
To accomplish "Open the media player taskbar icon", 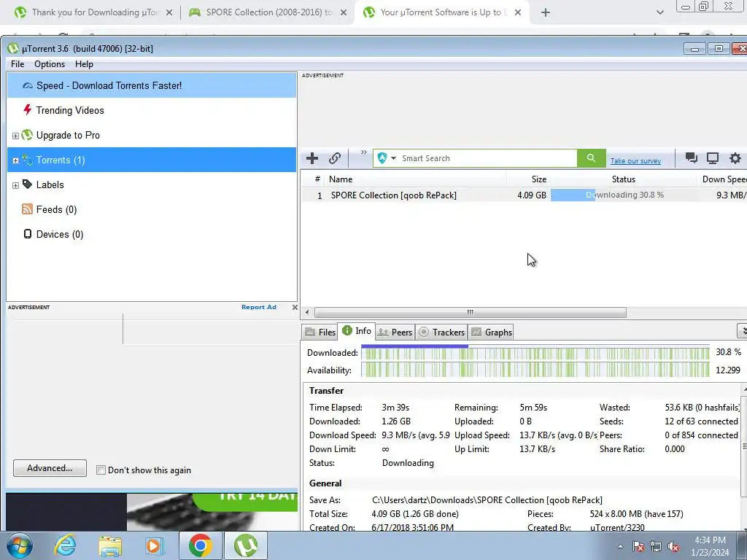I will click(x=155, y=545).
